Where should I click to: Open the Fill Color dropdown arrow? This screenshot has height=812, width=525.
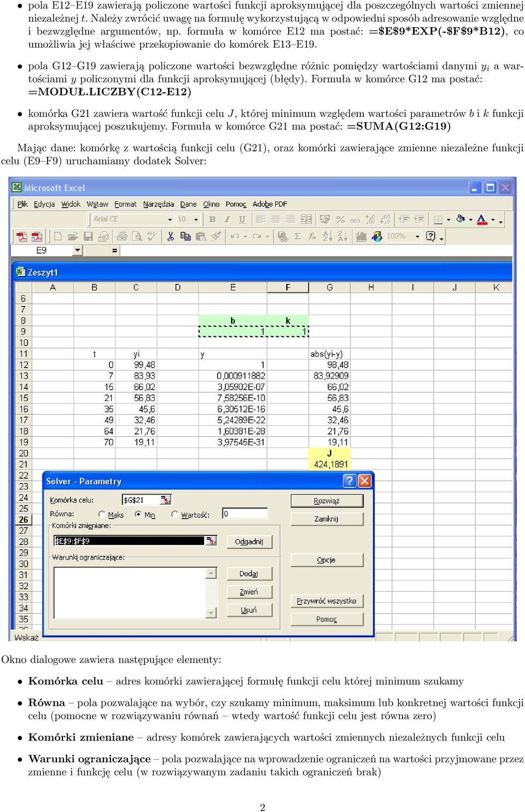(470, 220)
